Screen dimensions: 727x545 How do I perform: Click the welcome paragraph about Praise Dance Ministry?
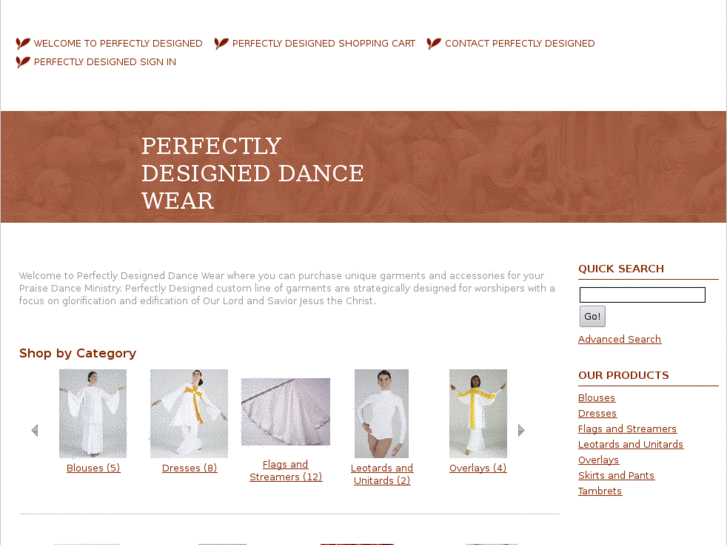[x=287, y=288]
